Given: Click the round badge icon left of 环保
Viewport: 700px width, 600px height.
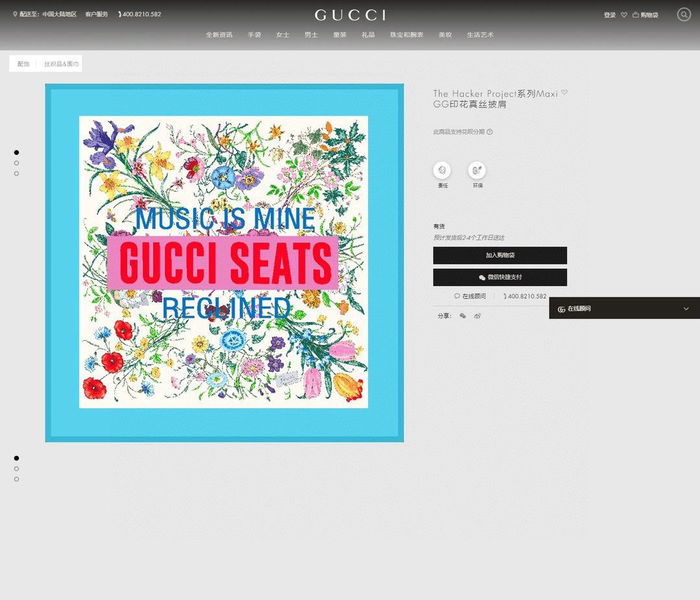Looking at the screenshot, I should coord(442,170).
